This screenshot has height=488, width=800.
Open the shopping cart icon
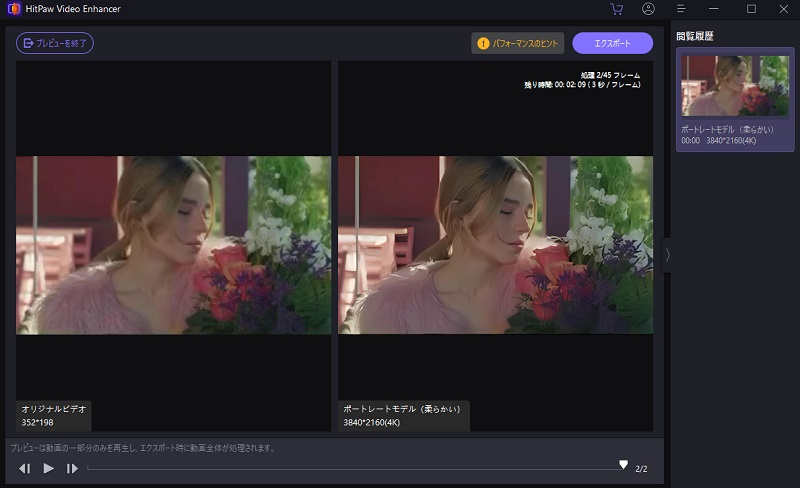pyautogui.click(x=616, y=9)
